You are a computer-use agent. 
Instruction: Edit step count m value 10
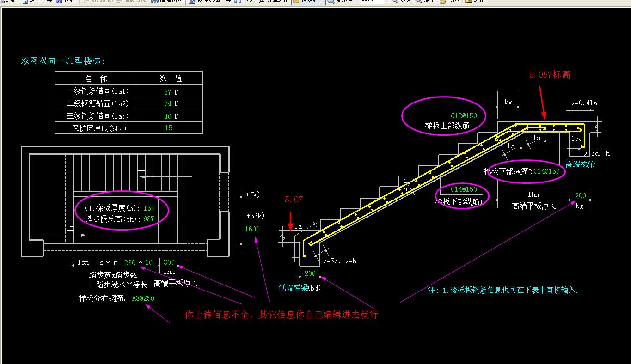[x=148, y=262]
